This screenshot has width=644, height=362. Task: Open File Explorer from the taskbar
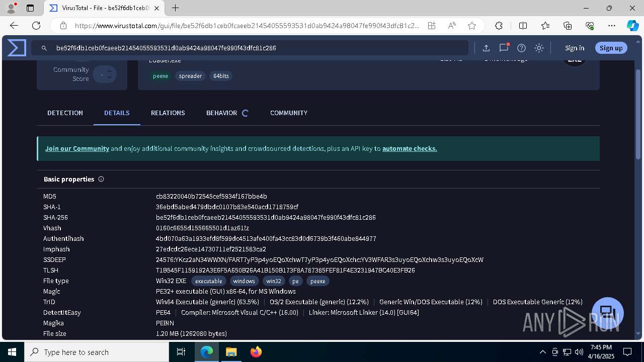(231, 352)
